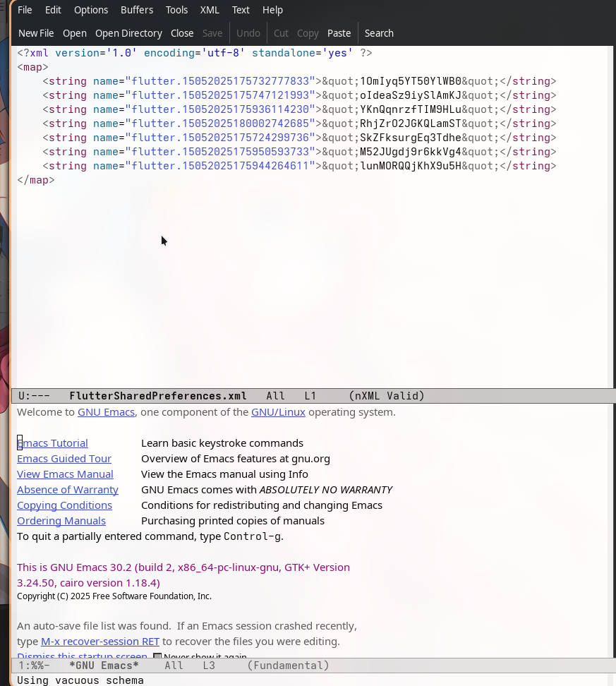The height and width of the screenshot is (686, 616).
Task: Open the Buffers menu
Action: [x=136, y=10]
